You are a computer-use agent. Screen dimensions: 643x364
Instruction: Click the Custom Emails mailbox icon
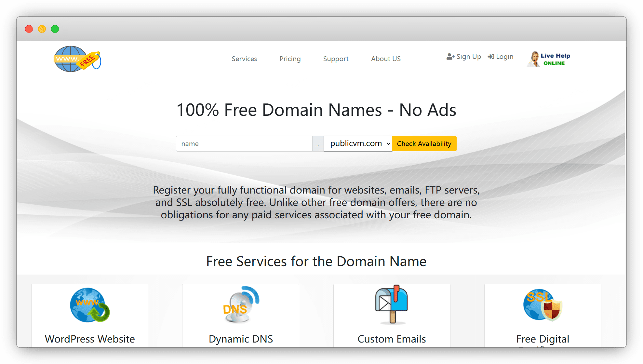(x=392, y=305)
